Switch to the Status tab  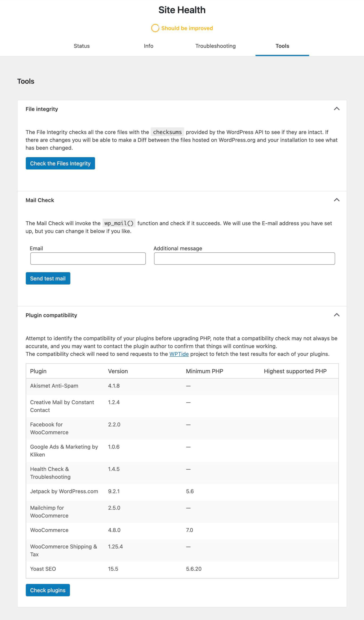82,46
